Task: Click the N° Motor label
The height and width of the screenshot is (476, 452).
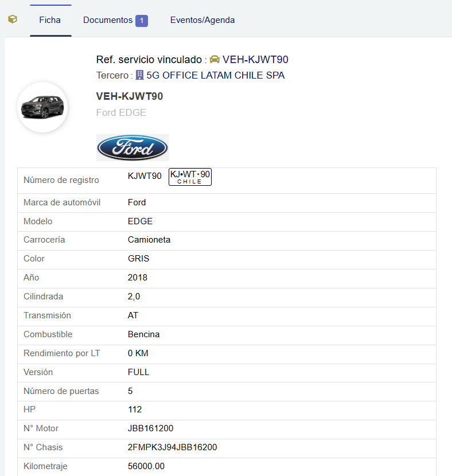Action: coord(41,428)
